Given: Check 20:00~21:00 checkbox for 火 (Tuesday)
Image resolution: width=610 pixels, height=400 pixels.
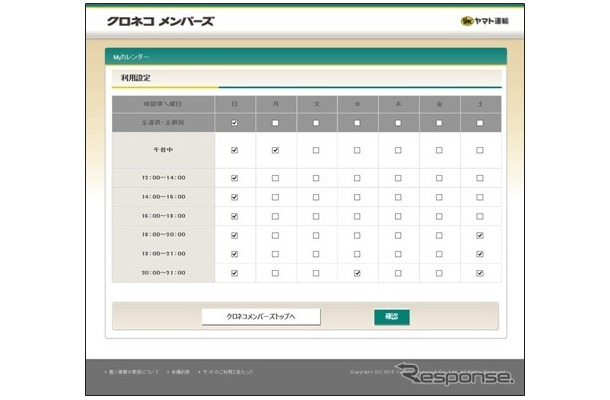Looking at the screenshot, I should 316,274.
